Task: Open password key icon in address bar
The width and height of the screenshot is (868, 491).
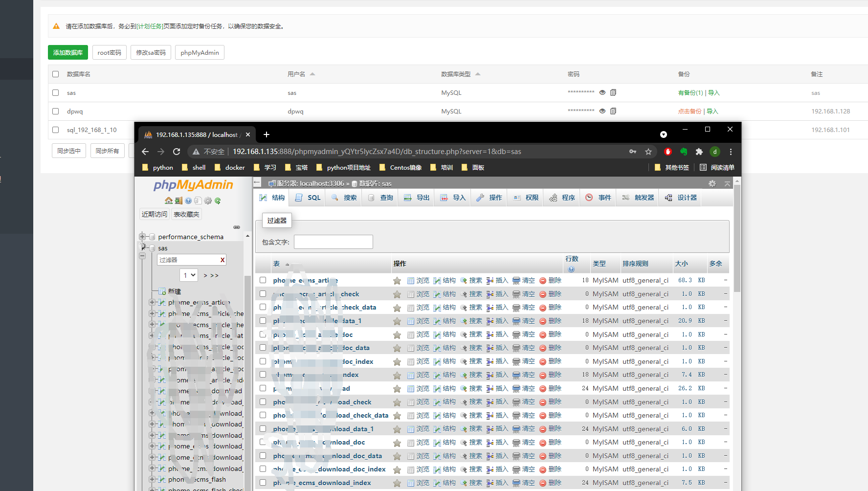Action: [633, 152]
